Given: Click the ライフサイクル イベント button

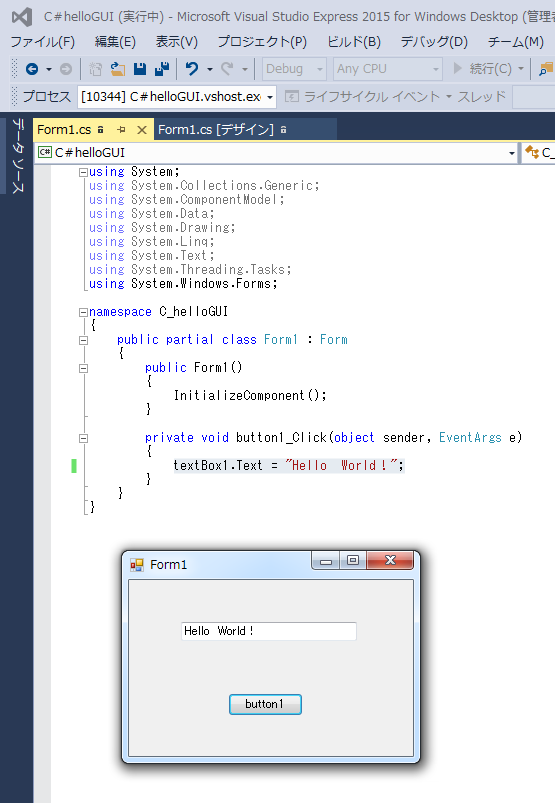Looking at the screenshot, I should [362, 96].
